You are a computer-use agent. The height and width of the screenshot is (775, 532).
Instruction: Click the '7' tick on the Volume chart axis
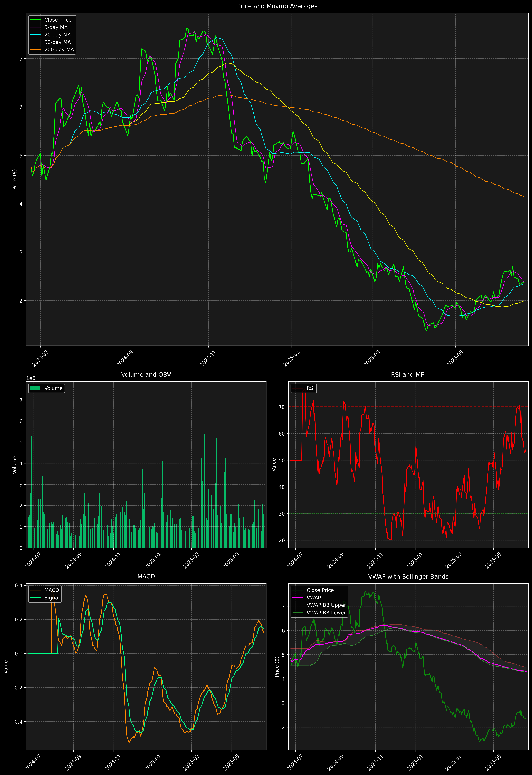[21, 400]
